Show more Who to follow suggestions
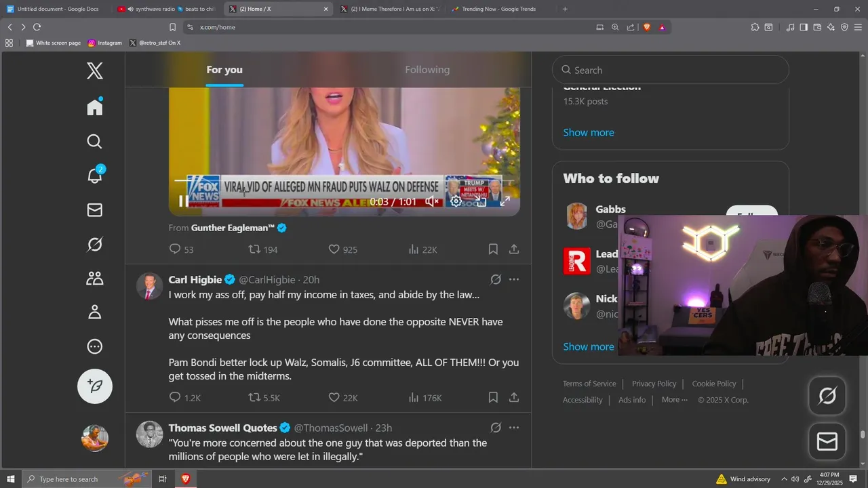 click(x=589, y=346)
